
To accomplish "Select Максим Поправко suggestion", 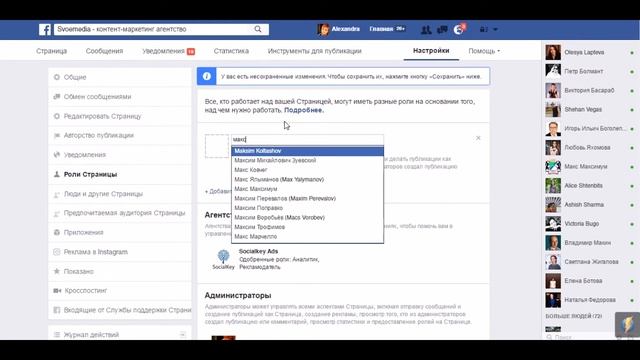I will [307, 208].
